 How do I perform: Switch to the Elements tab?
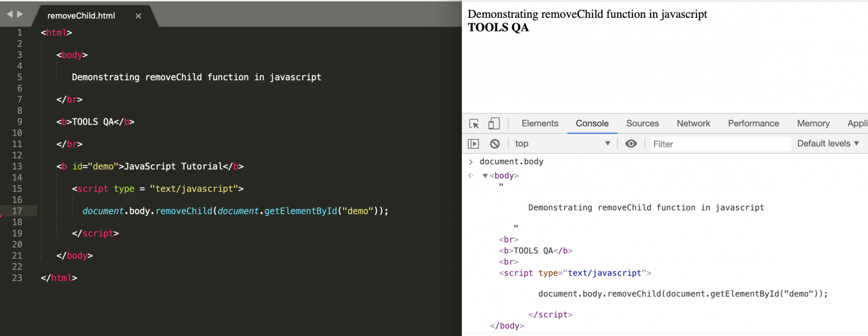tap(540, 124)
